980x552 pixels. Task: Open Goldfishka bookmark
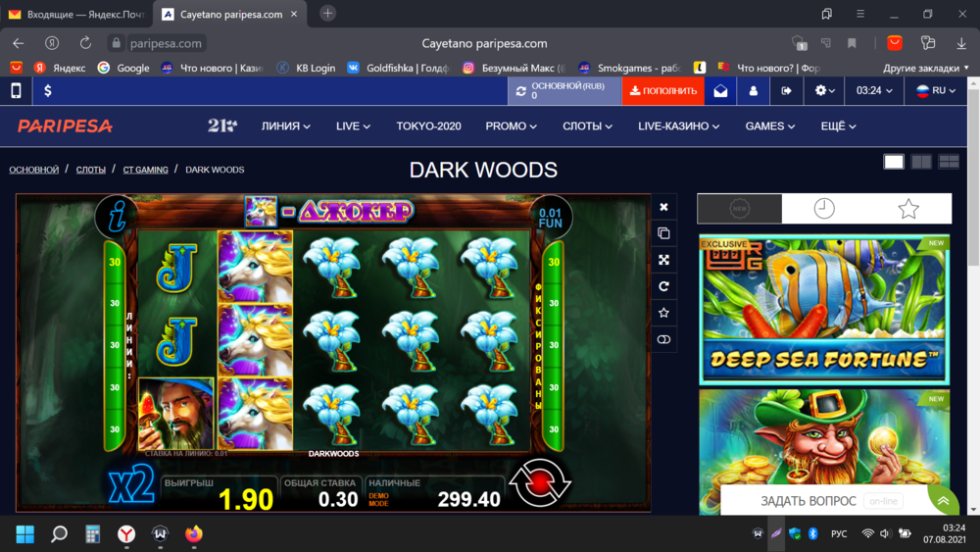coord(399,68)
